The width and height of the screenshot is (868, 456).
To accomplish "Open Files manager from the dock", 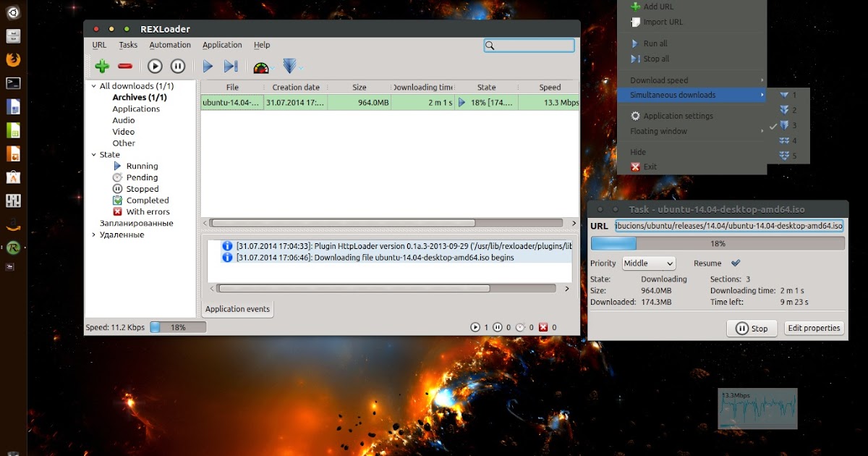I will (13, 35).
